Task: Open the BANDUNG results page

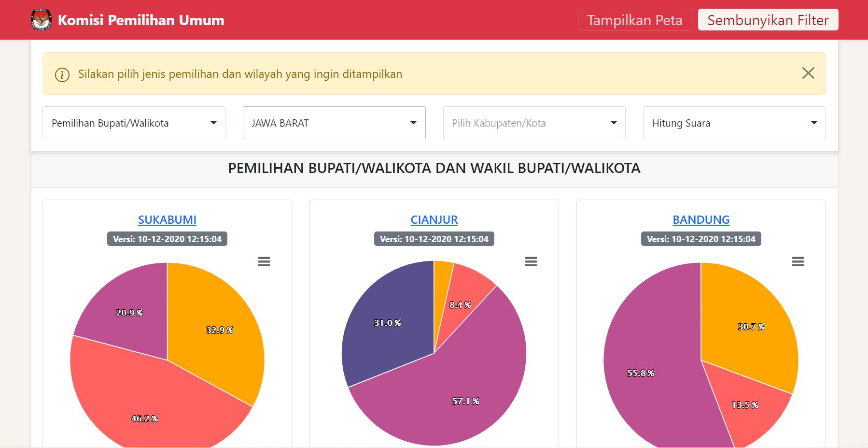Action: coord(701,220)
